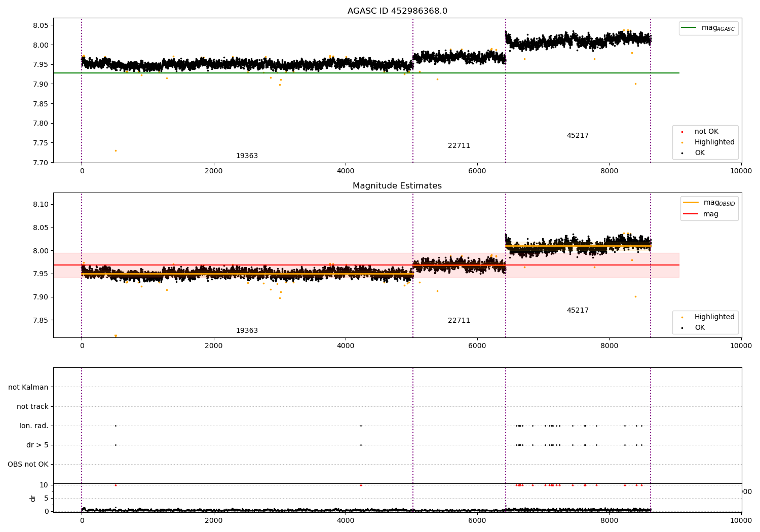Screen dimensions: 760x532
Task: Click "Highlighted" in the top plot legend
Action: 714,142
